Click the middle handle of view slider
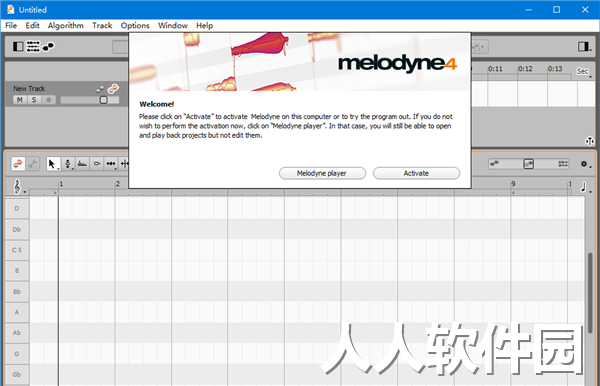Viewport: 600px width, 386px height. coord(528,164)
